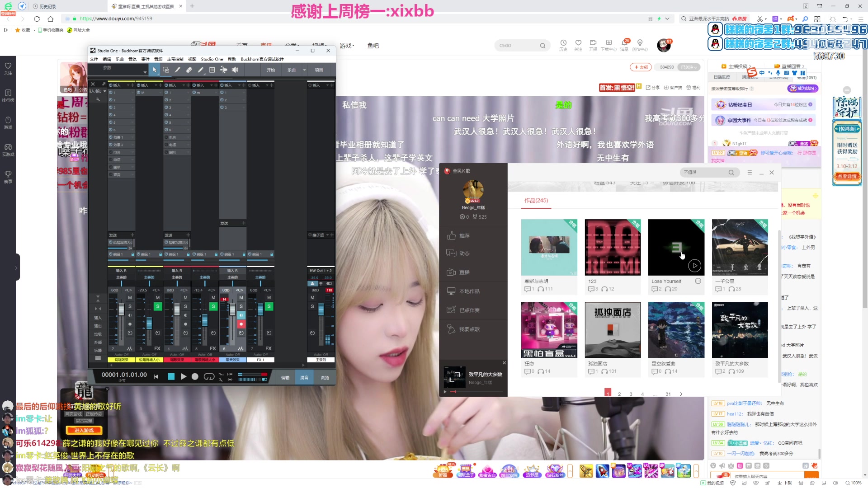The image size is (868, 488).
Task: Click the wrench settings icon in mixer panel
Action: click(98, 99)
